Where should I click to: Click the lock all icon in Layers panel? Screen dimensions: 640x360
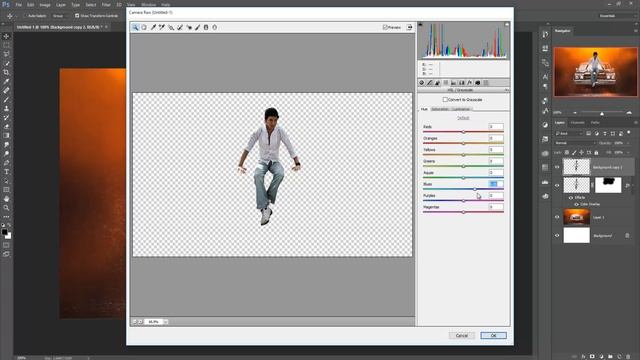[x=596, y=153]
